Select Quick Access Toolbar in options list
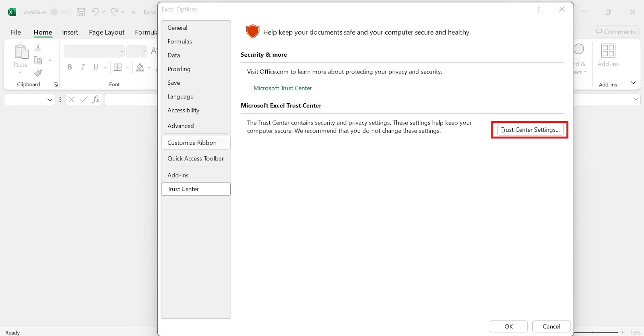Image resolution: width=644 pixels, height=336 pixels. pyautogui.click(x=196, y=158)
